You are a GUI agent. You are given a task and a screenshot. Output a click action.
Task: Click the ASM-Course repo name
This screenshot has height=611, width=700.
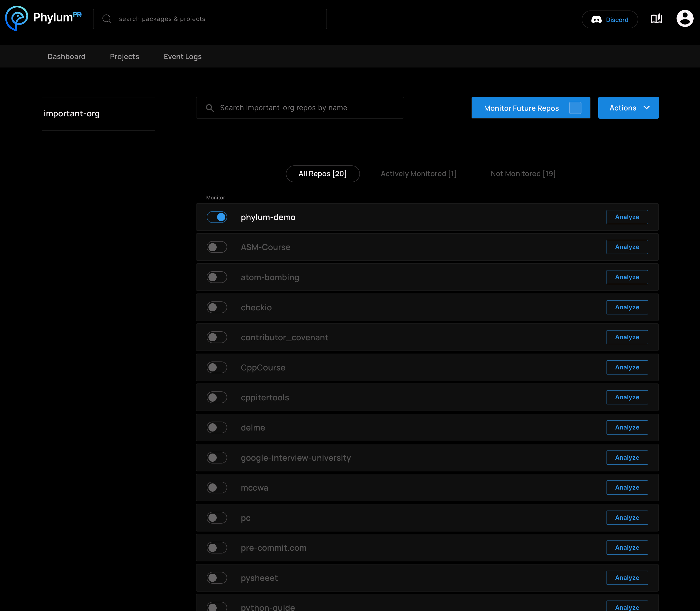(265, 247)
